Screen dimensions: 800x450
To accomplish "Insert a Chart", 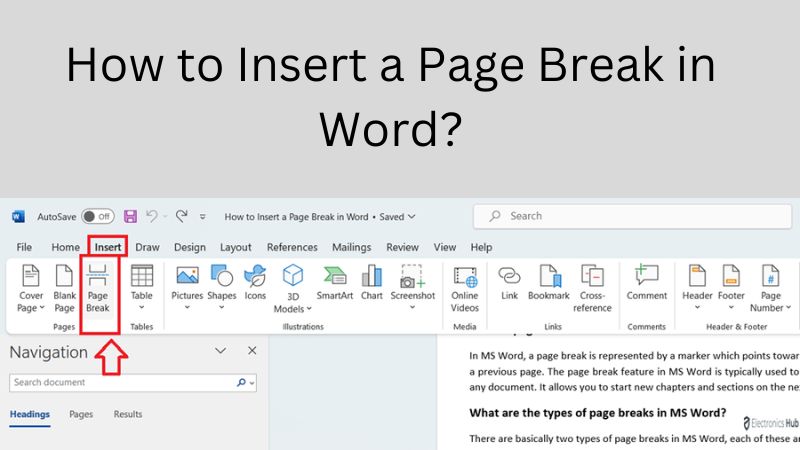I will click(x=371, y=282).
